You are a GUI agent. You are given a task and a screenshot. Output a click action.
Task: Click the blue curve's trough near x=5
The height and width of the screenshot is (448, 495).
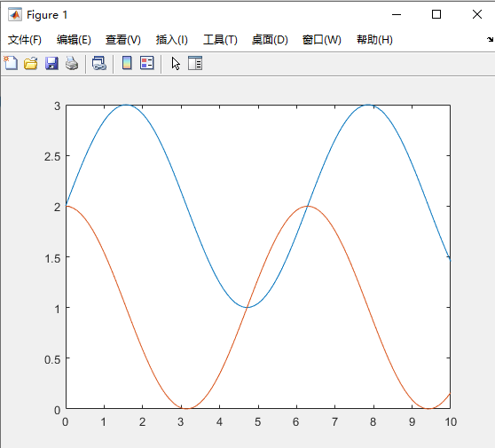(x=247, y=307)
